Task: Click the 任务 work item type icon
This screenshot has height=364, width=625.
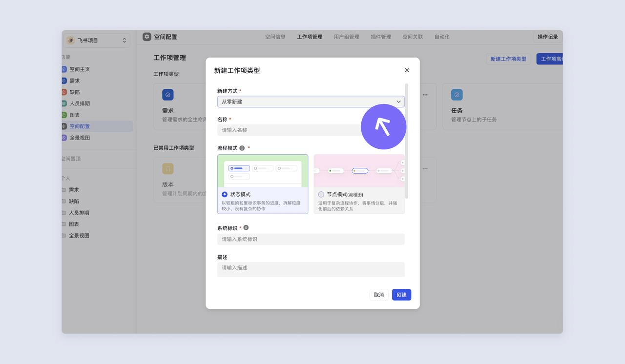Action: pyautogui.click(x=457, y=95)
